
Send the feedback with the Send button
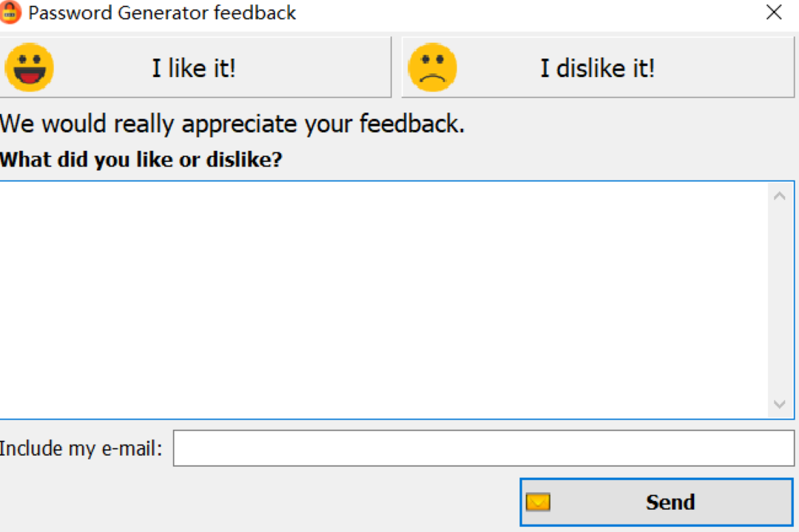[x=656, y=502]
